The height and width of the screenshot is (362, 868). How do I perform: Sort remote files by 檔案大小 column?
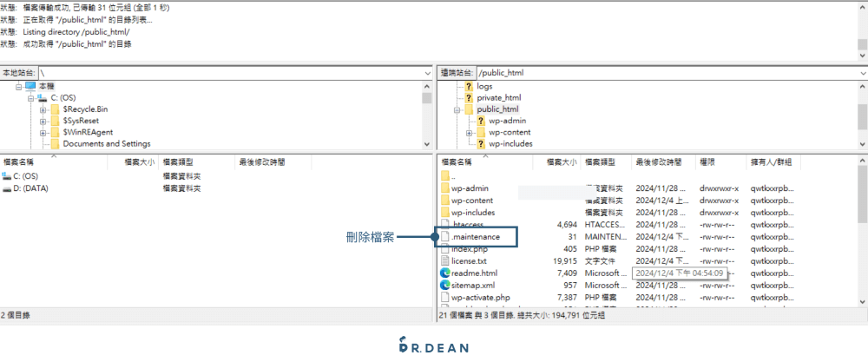click(x=562, y=162)
